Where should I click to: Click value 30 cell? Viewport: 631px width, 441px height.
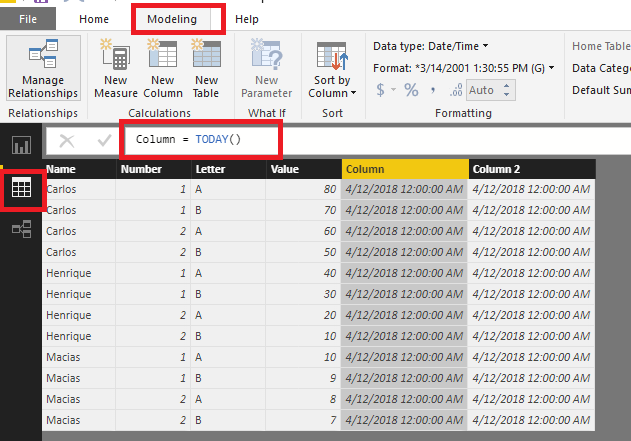[303, 294]
